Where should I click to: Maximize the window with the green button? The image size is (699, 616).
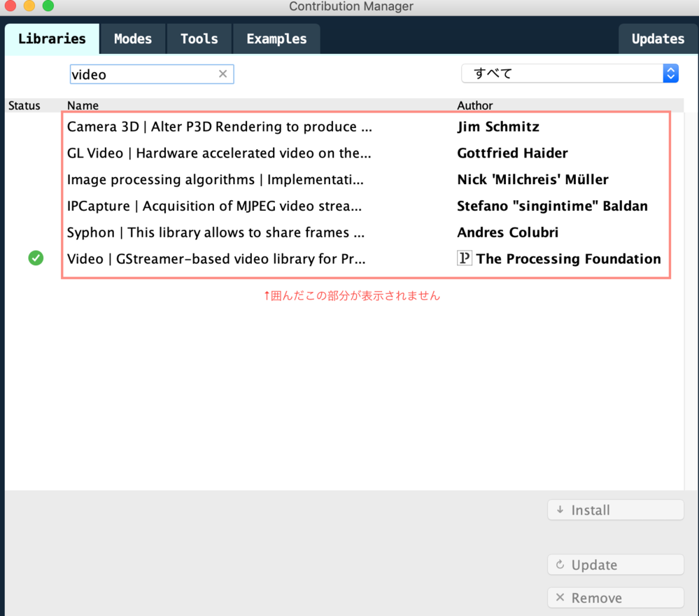[x=48, y=6]
